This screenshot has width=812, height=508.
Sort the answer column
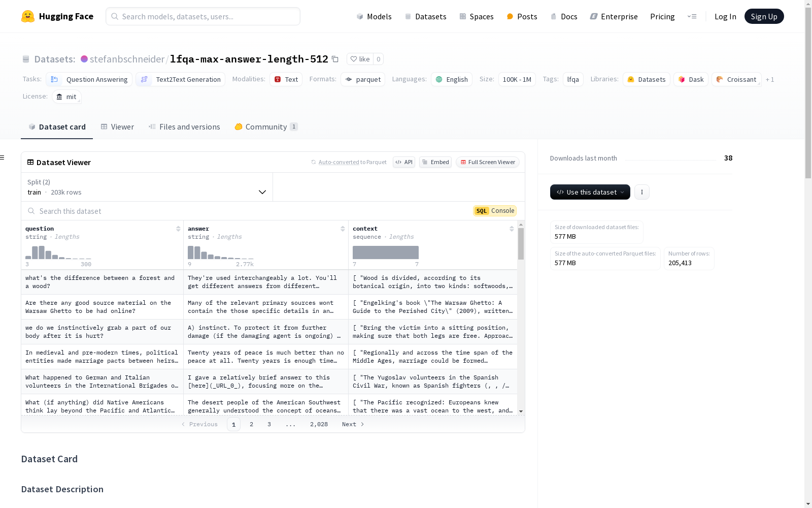tap(343, 229)
